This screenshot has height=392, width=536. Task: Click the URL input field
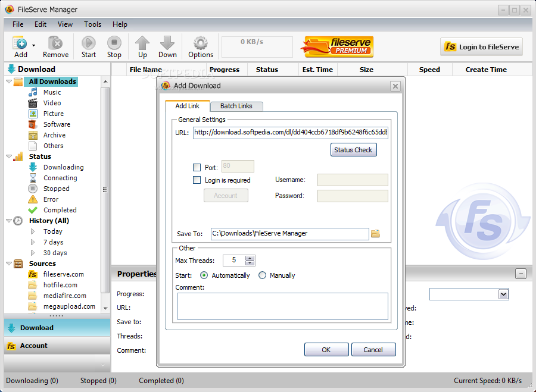tap(291, 133)
